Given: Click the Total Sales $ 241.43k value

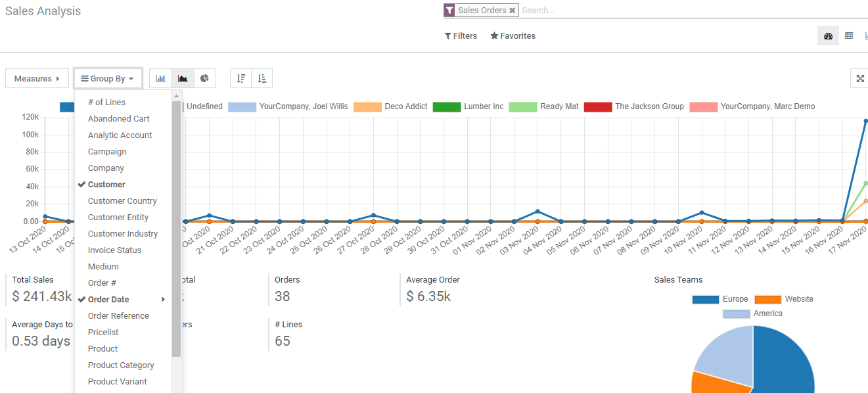Looking at the screenshot, I should tap(42, 296).
